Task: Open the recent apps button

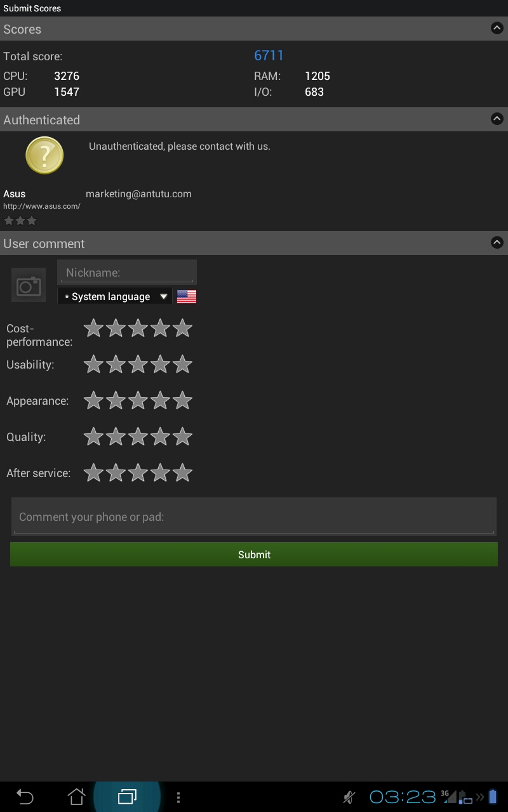Action: [x=127, y=797]
